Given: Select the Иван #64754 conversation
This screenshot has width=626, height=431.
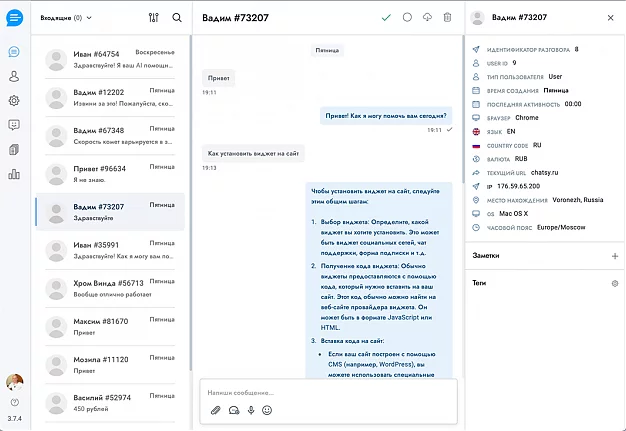Looking at the screenshot, I should point(110,60).
